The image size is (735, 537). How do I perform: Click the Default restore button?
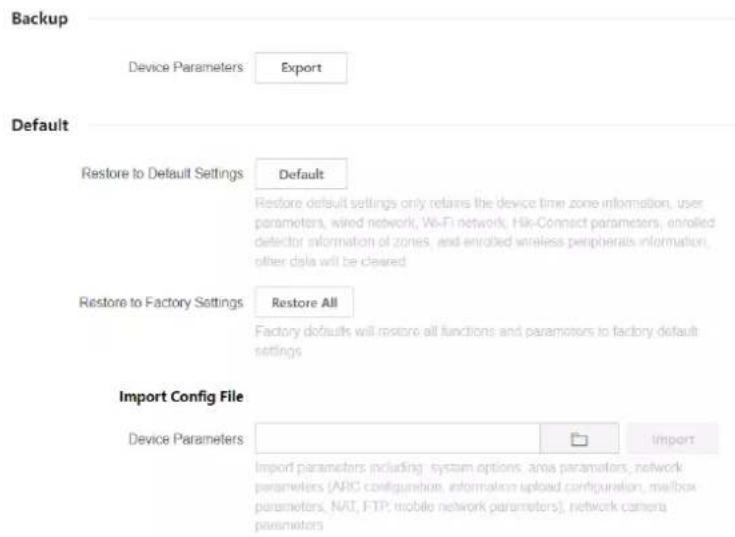tap(301, 174)
